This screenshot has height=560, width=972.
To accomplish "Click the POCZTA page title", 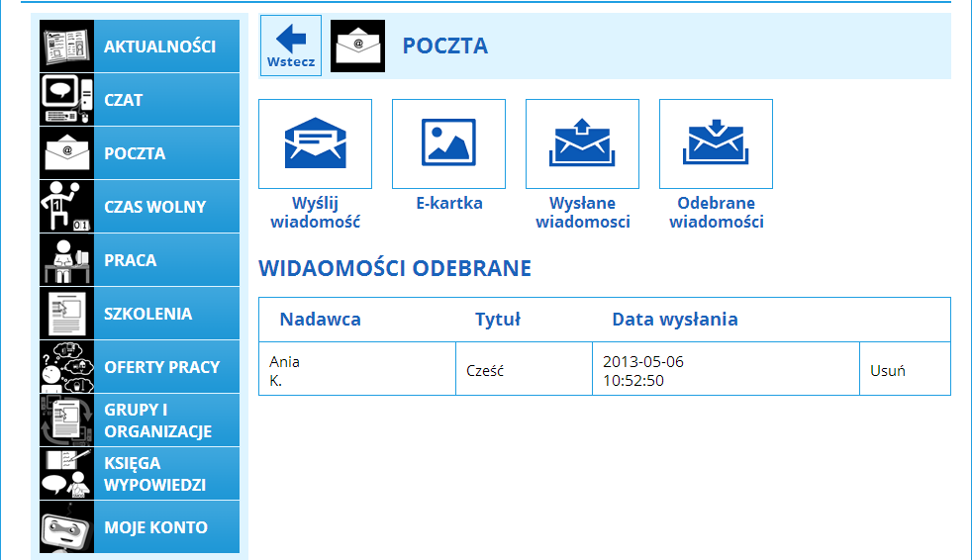I will point(445,46).
